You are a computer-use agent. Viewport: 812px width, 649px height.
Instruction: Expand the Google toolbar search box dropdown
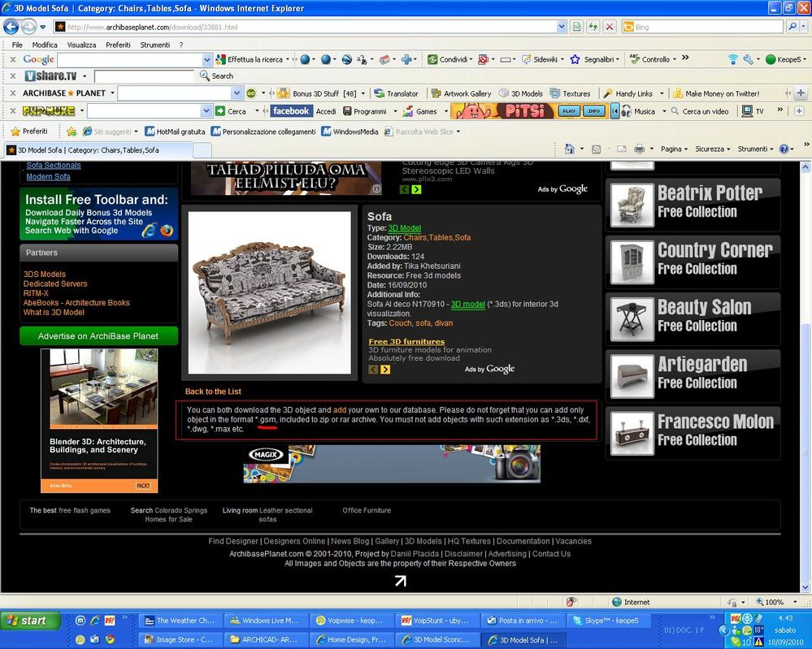point(206,59)
